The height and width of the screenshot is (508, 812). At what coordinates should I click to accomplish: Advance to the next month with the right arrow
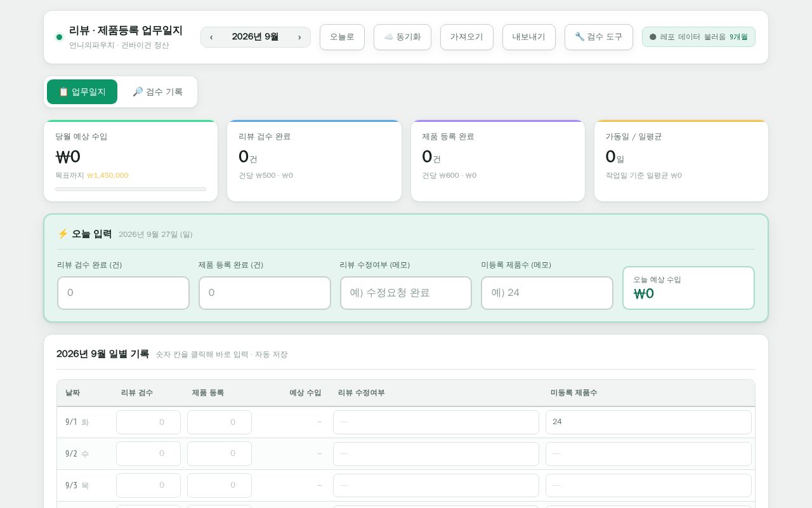pos(299,37)
